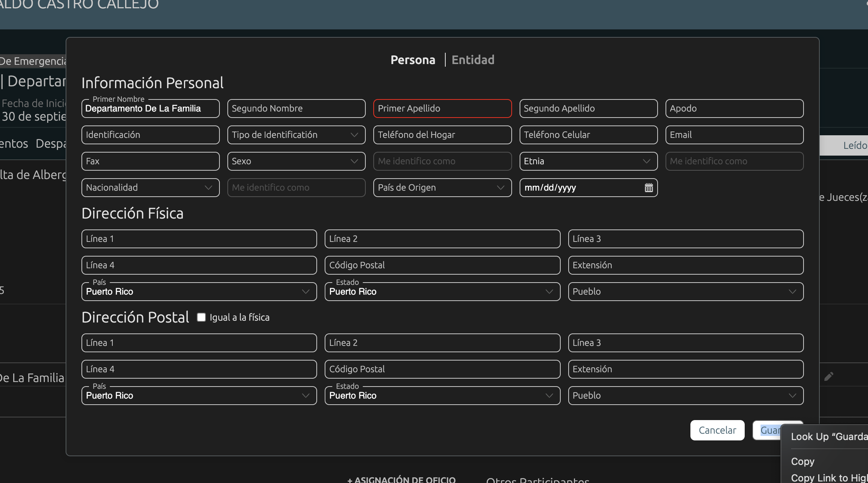This screenshot has height=483, width=868.
Task: Open Tipo de Identificatión dropdown
Action: [x=296, y=135]
